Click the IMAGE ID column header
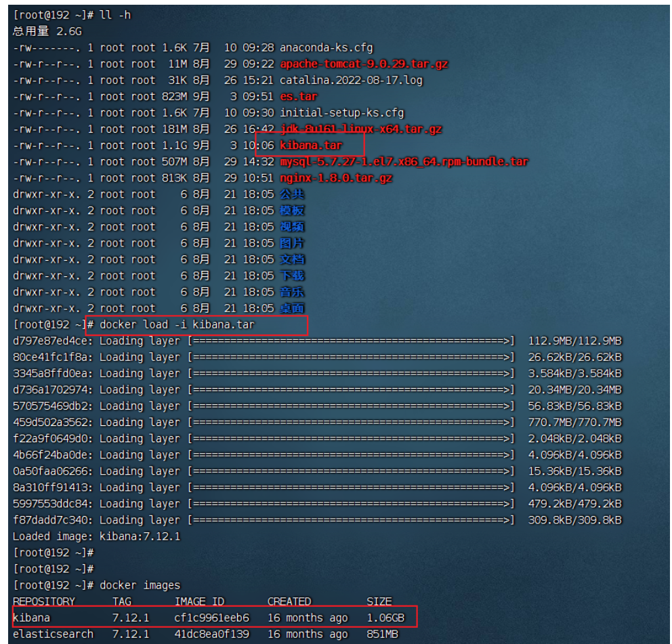The image size is (672, 644). pos(199,601)
